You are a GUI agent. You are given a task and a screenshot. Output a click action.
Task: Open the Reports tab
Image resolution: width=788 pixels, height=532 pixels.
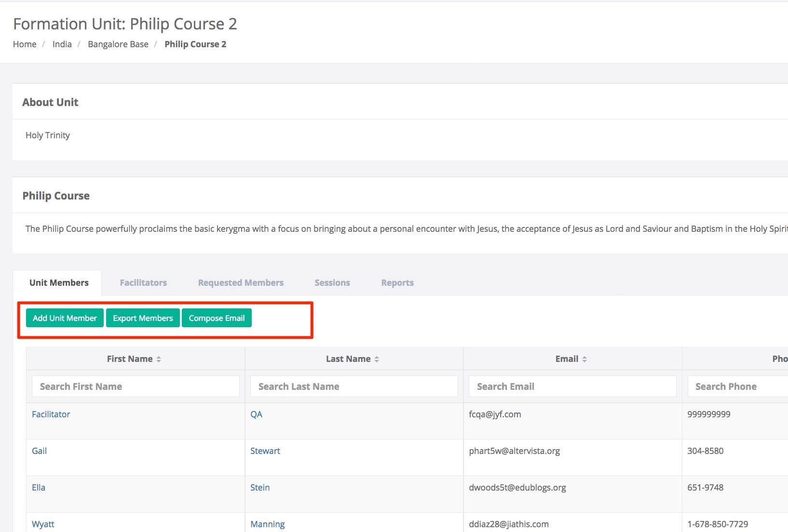tap(397, 283)
